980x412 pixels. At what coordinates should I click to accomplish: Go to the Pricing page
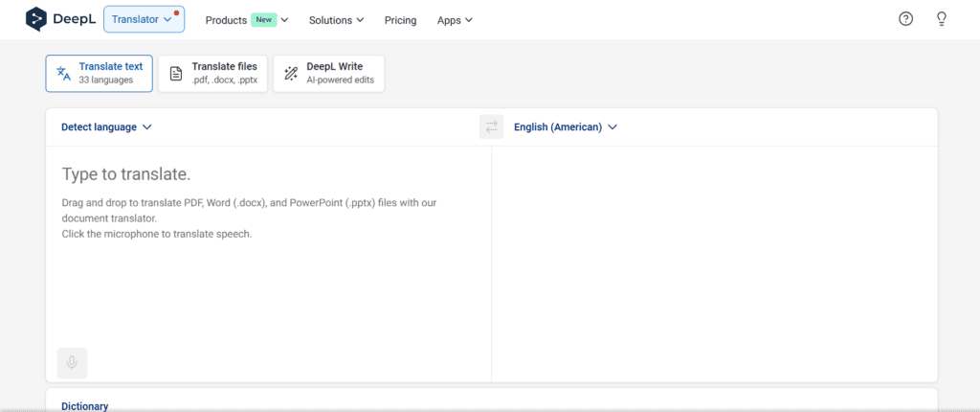pos(401,20)
